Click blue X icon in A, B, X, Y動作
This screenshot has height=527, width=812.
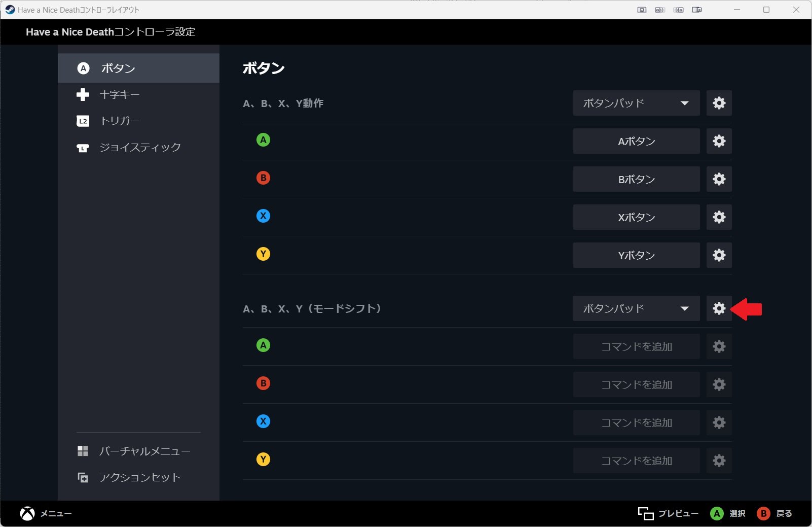coord(263,216)
